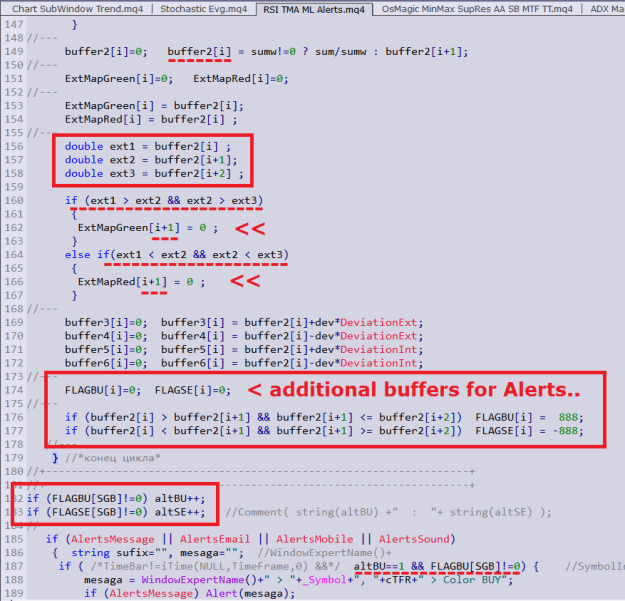
Task: Open the Stochastic Evg.mq4 tab
Action: 204,8
